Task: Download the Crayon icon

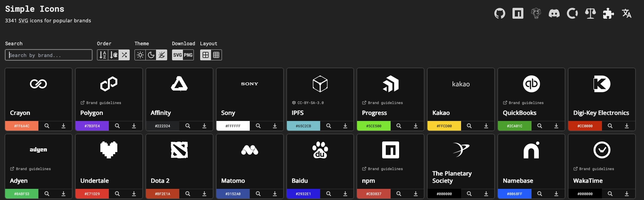Action: 63,126
